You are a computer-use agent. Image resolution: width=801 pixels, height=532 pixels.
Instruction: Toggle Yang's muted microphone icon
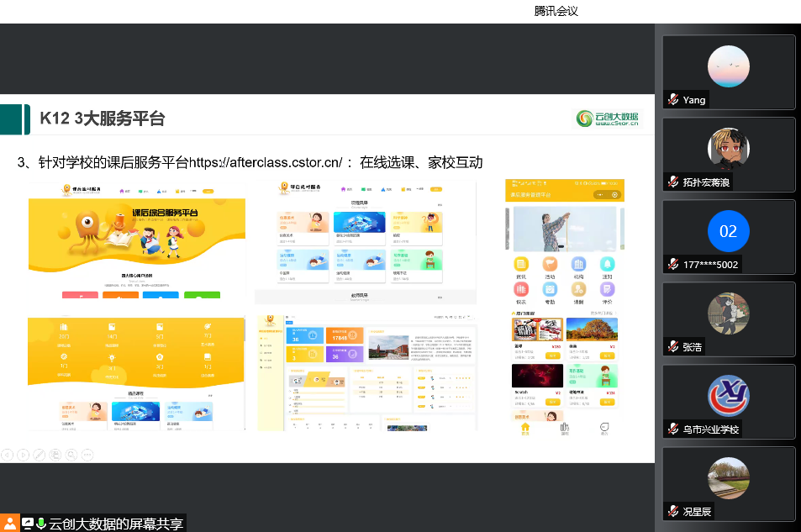pyautogui.click(x=673, y=100)
